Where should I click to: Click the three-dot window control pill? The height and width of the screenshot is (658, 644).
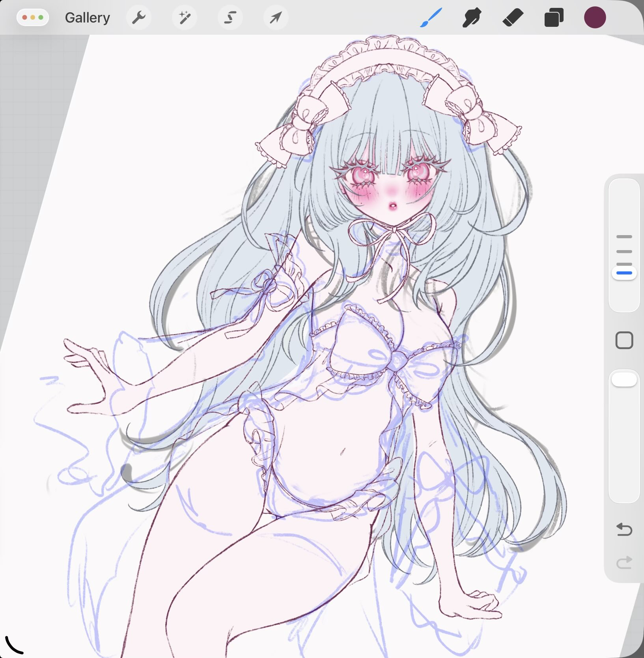coord(33,18)
